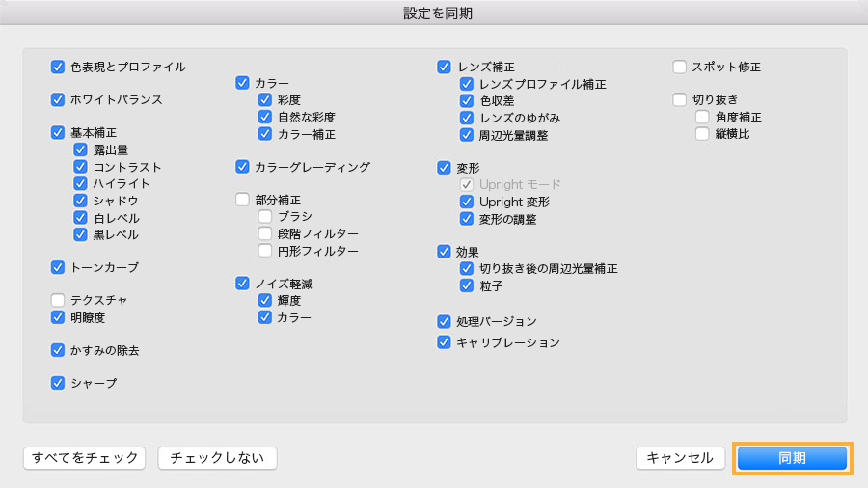This screenshot has width=868, height=488.
Task: Toggle the 露光量 checkbox
Action: click(x=81, y=150)
